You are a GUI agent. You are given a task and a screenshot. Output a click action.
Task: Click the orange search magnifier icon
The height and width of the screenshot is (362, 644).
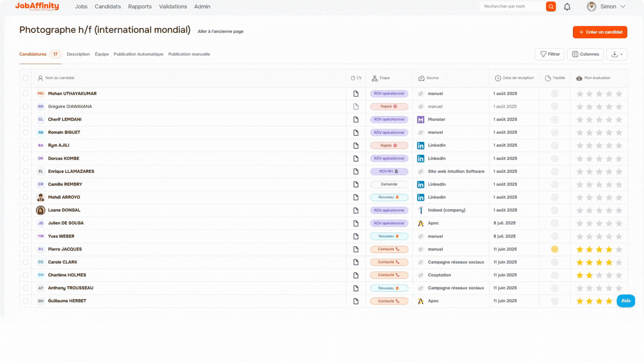[x=551, y=6]
